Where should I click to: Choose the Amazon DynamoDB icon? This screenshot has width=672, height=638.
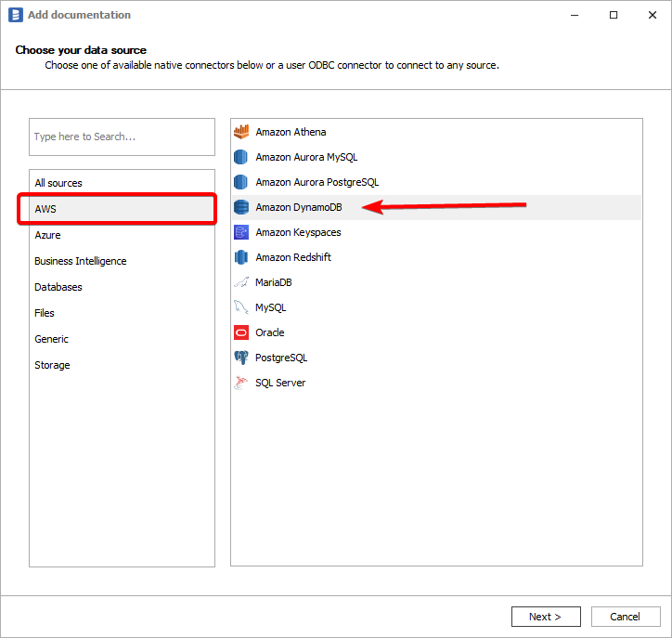[241, 207]
